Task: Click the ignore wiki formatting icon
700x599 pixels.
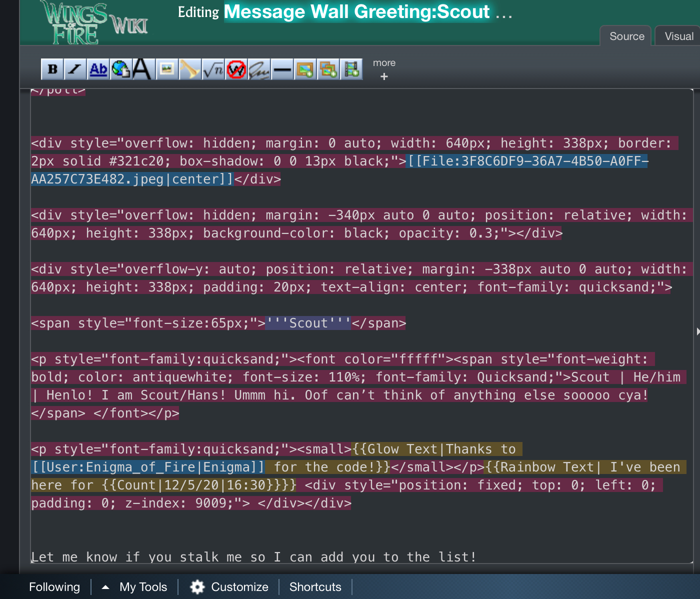Action: 236,69
